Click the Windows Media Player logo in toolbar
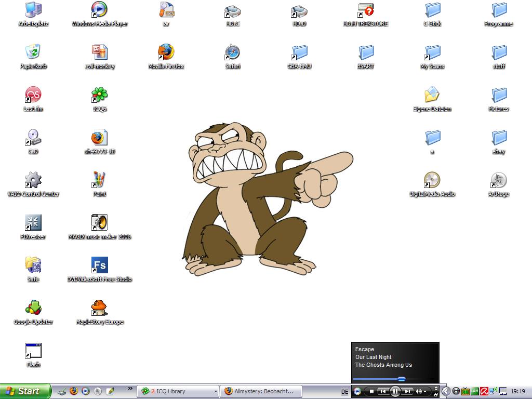The height and width of the screenshot is (399, 532). [x=357, y=391]
